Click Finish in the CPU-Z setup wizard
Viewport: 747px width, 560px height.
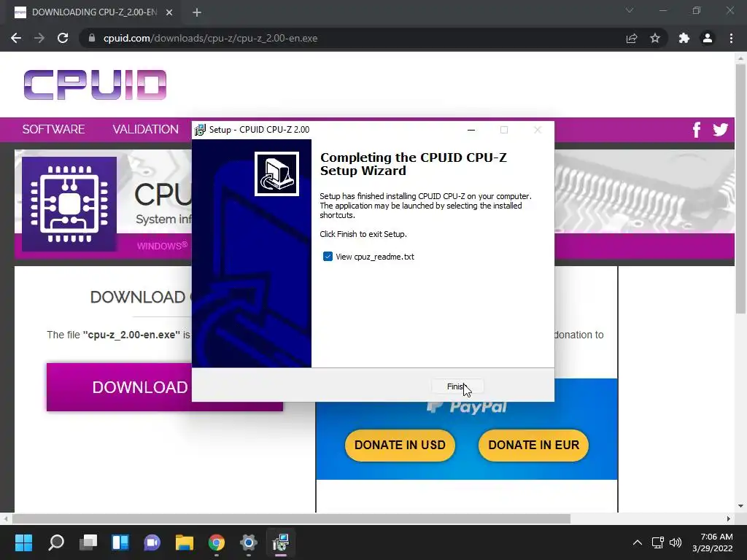point(457,386)
